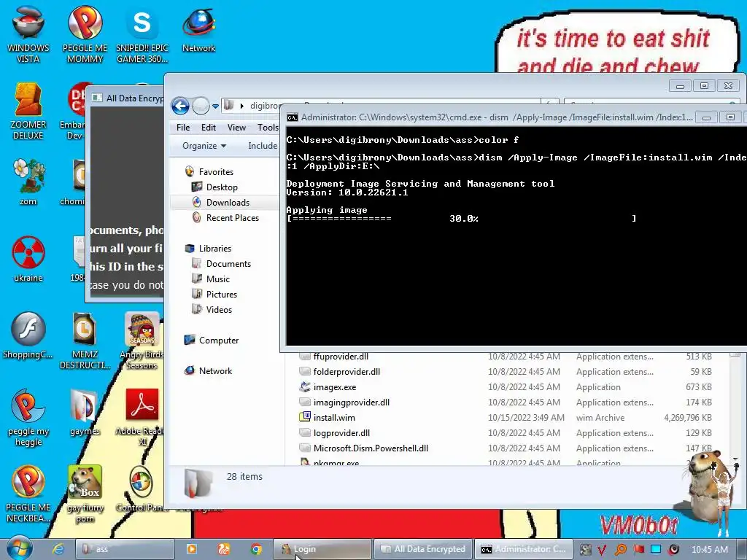This screenshot has width=747, height=560.
Task: Open the PEGGLE ME NECKBEA... desktop icon
Action: (28, 494)
